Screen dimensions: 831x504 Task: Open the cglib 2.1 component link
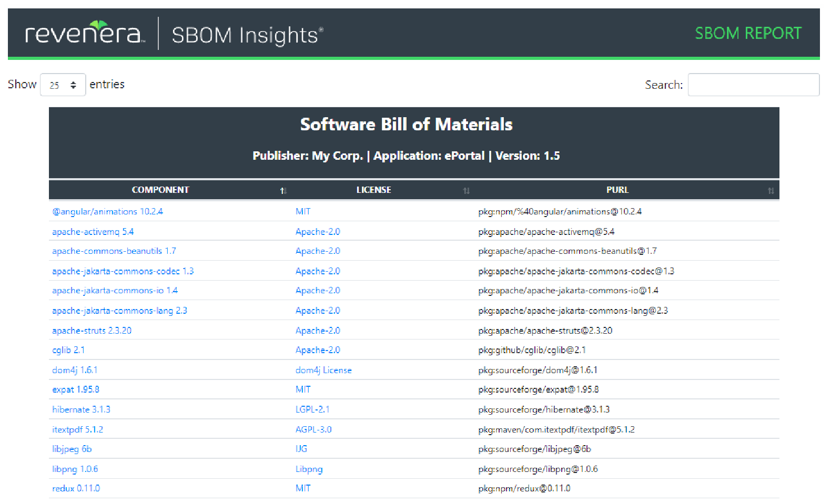(x=68, y=350)
